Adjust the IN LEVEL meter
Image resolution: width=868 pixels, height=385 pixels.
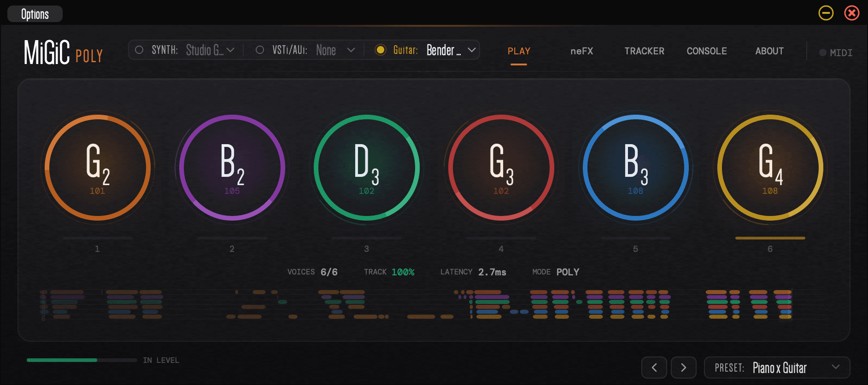(x=82, y=360)
